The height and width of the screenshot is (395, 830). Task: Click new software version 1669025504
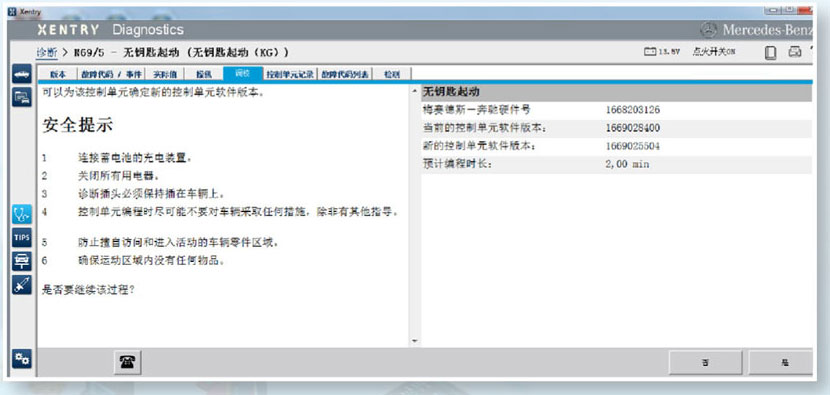[633, 146]
